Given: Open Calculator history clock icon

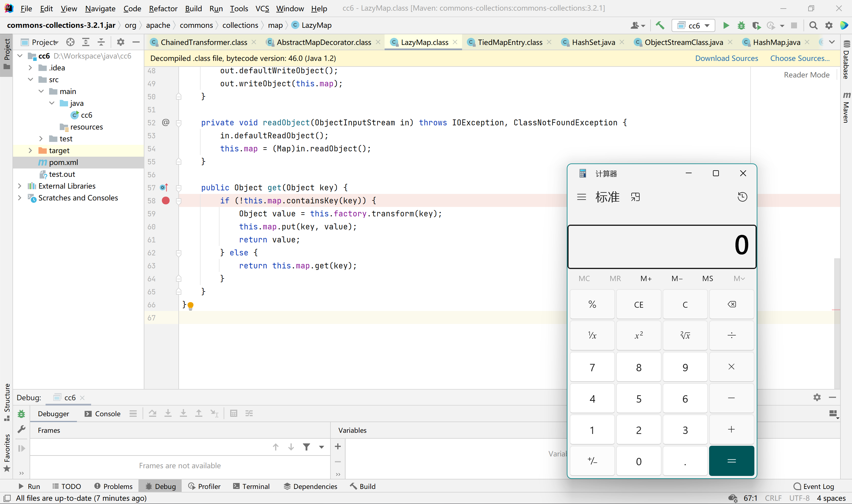Looking at the screenshot, I should point(743,197).
